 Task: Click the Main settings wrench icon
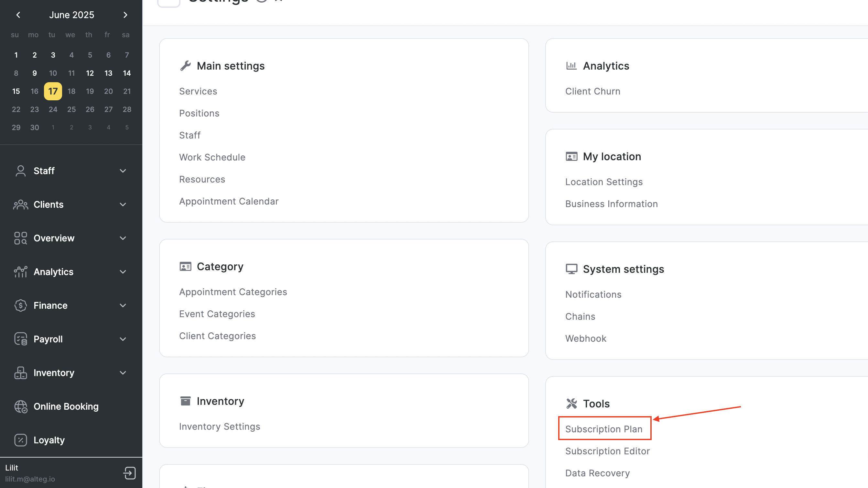coord(185,65)
